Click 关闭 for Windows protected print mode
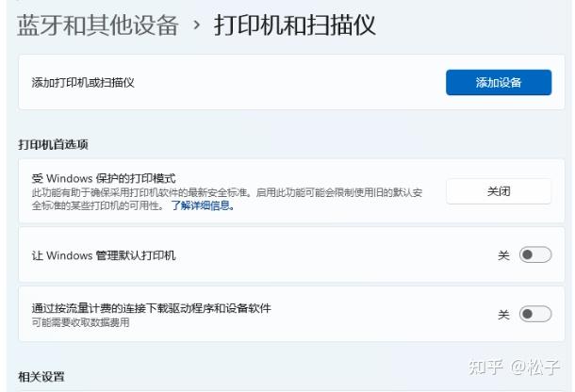Screen dimensions: 575x392 click(x=499, y=191)
